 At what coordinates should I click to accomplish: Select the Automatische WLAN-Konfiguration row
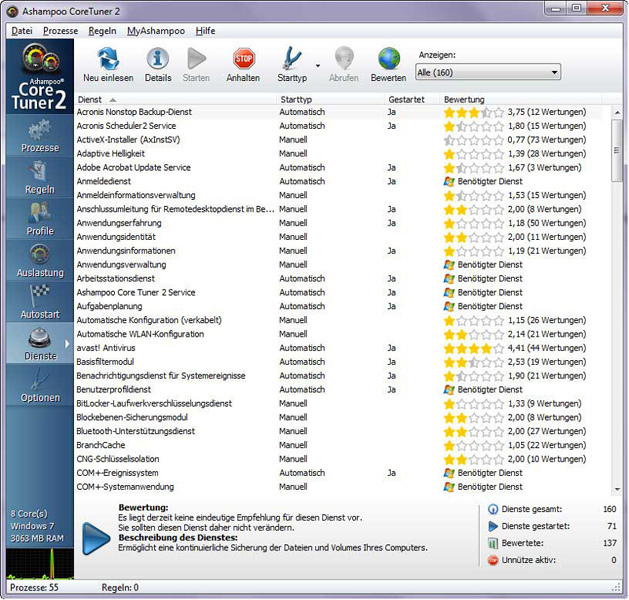pos(338,334)
